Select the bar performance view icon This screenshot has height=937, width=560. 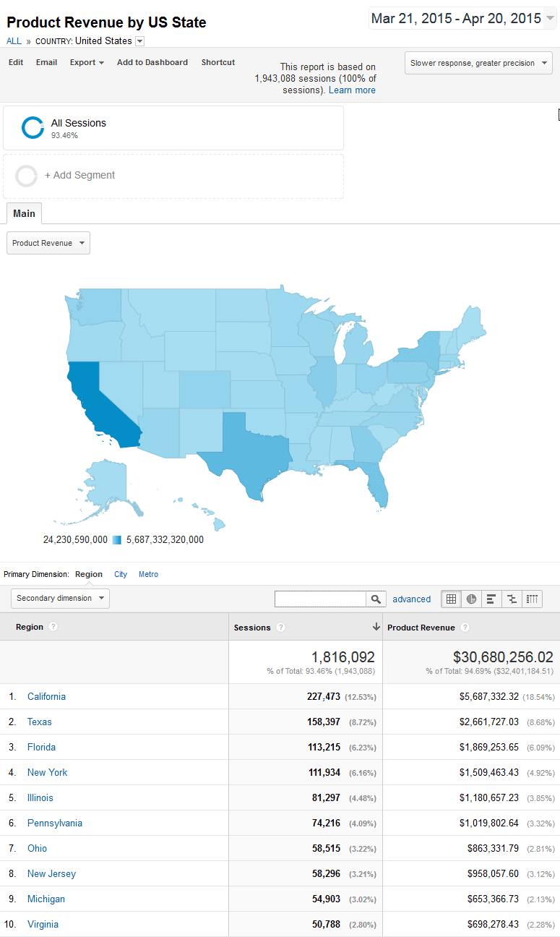491,599
